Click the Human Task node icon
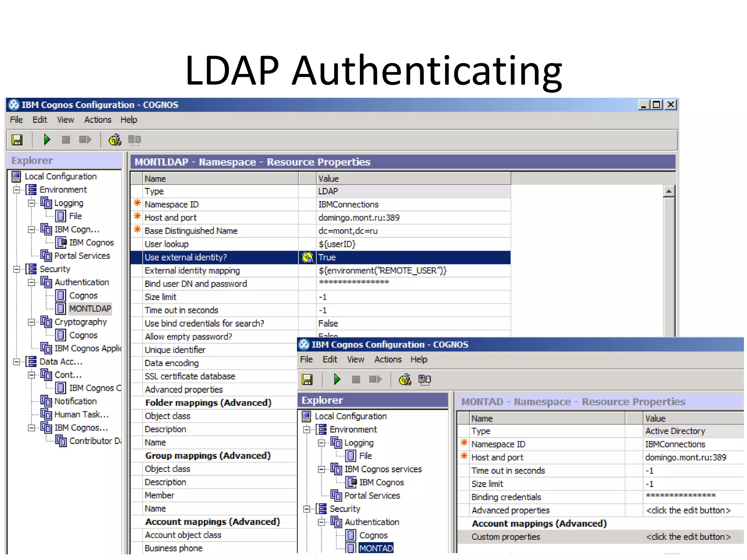Viewport: 747px width, 560px height. click(46, 414)
